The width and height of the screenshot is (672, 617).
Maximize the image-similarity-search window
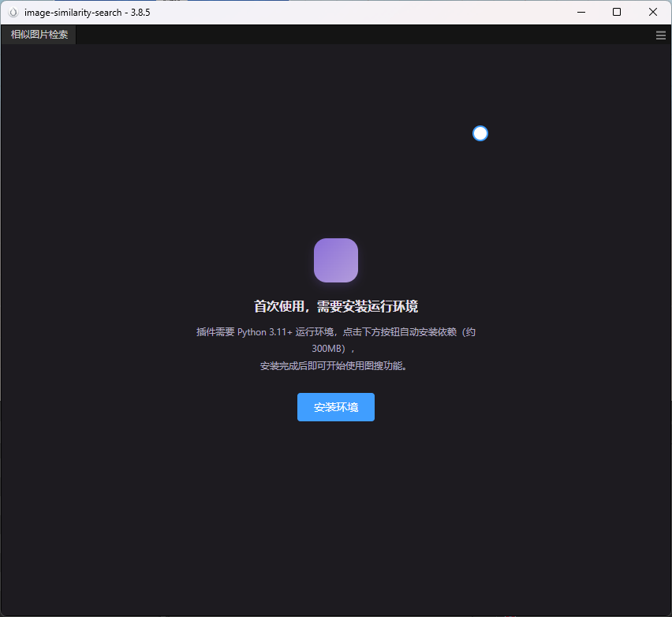coord(617,12)
